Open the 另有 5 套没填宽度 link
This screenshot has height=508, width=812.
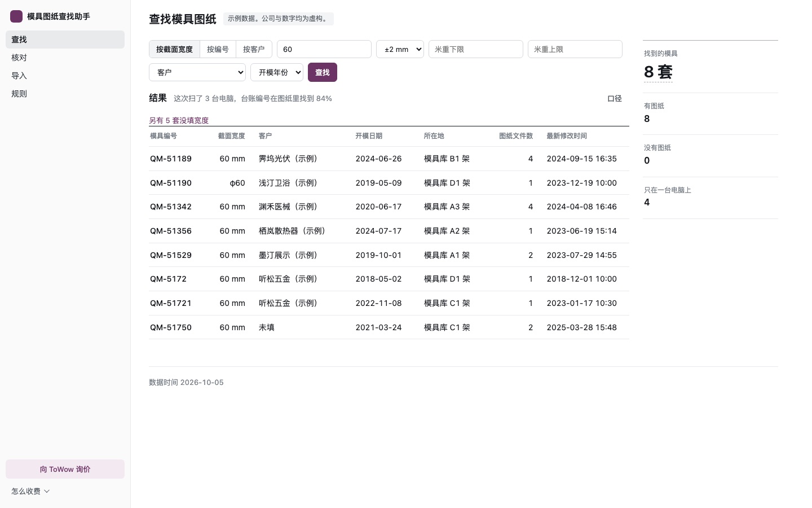(179, 120)
